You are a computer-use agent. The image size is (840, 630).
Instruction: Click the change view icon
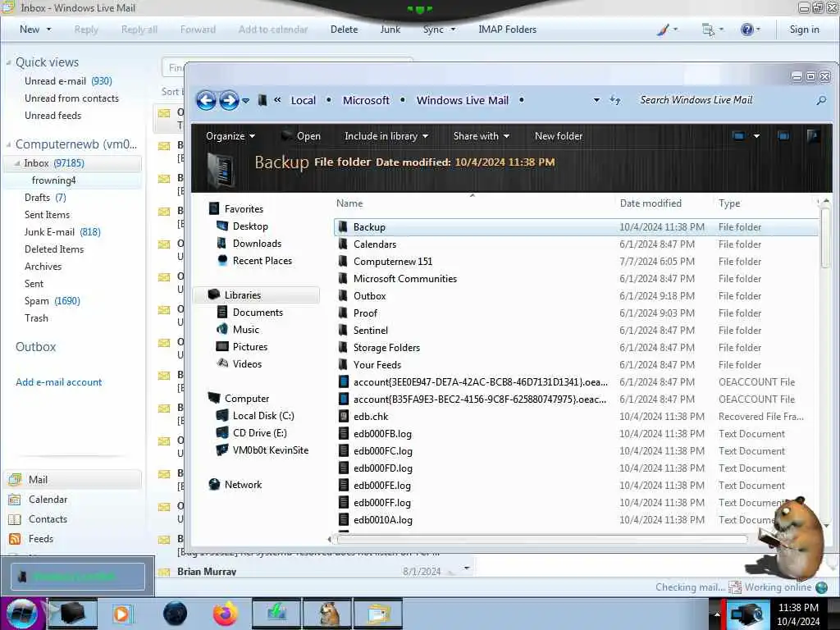tap(738, 136)
